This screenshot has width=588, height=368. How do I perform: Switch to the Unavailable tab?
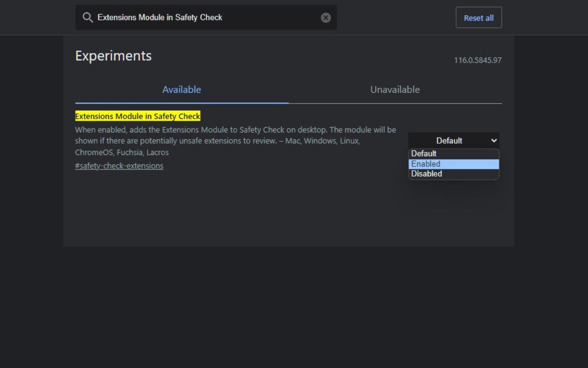[x=395, y=89]
